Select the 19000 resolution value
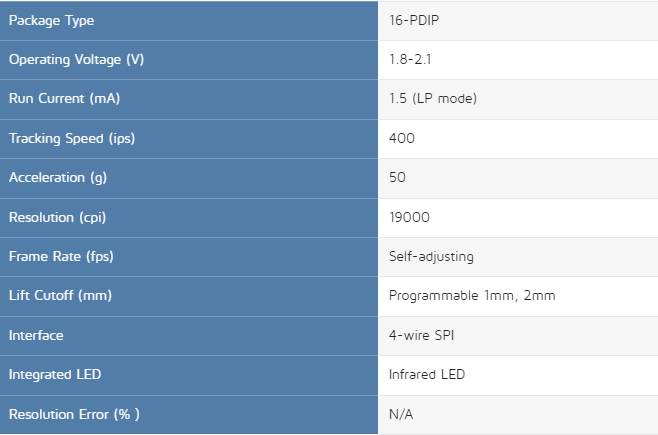Screen dimensions: 658x435 click(409, 217)
